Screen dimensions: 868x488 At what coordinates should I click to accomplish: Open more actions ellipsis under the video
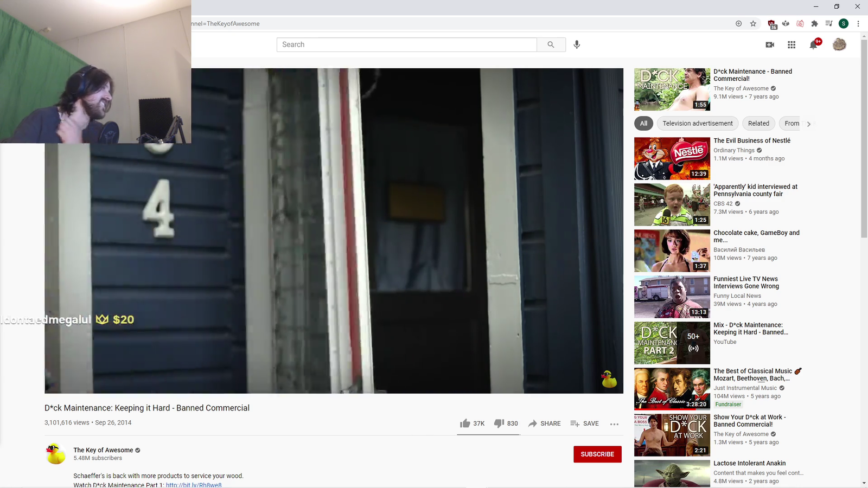(614, 424)
